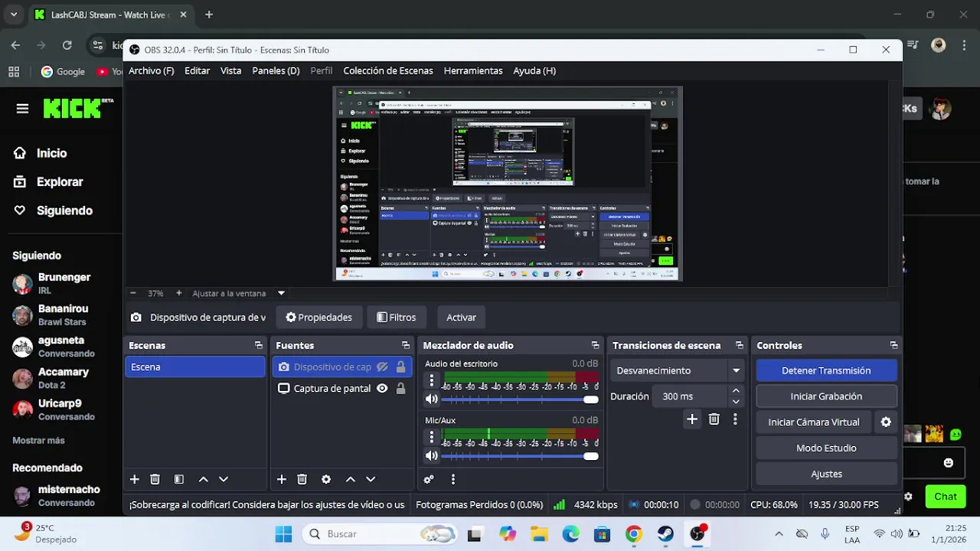
Task: Click Activar button in source toolbar
Action: coord(461,318)
